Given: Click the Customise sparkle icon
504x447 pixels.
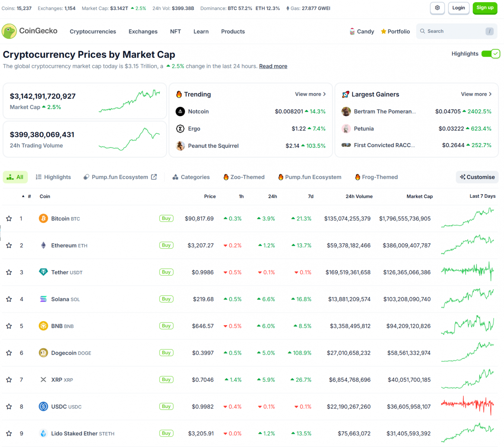Looking at the screenshot, I should point(462,177).
